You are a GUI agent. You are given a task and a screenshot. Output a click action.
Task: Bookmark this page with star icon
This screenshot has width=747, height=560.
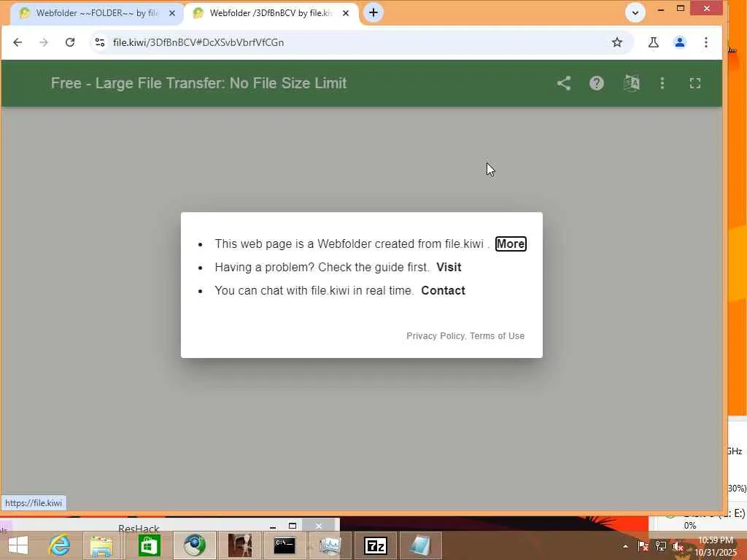click(617, 42)
